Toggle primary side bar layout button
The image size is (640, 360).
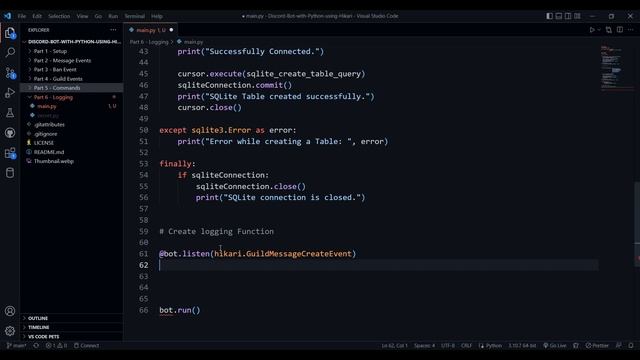pos(549,16)
